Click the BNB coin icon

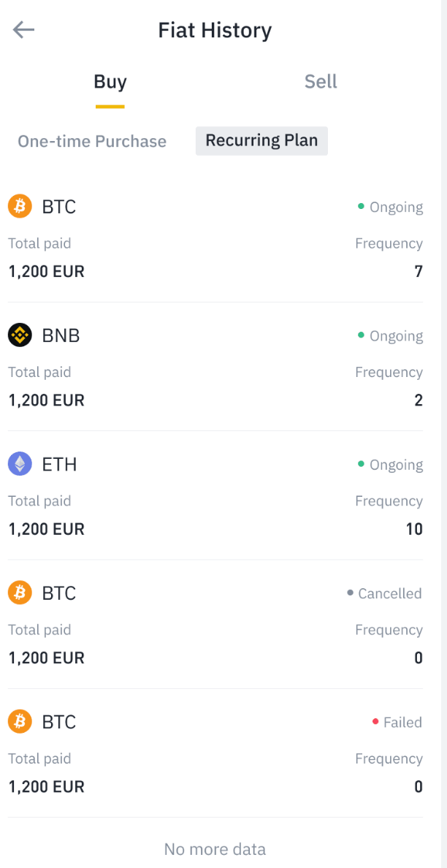point(20,335)
